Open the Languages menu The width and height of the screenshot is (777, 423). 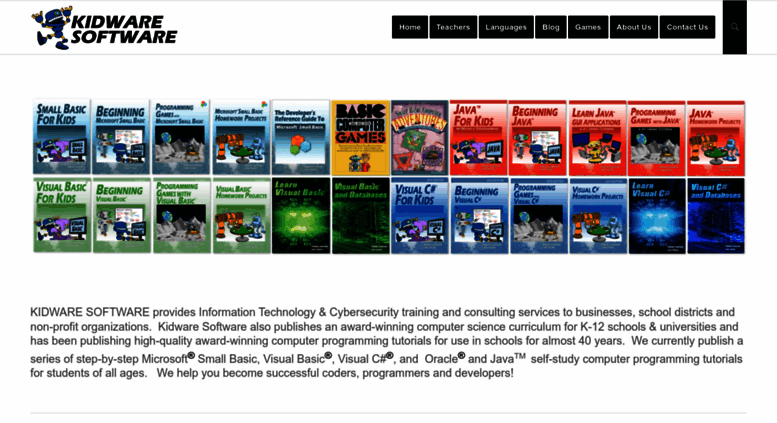point(506,27)
